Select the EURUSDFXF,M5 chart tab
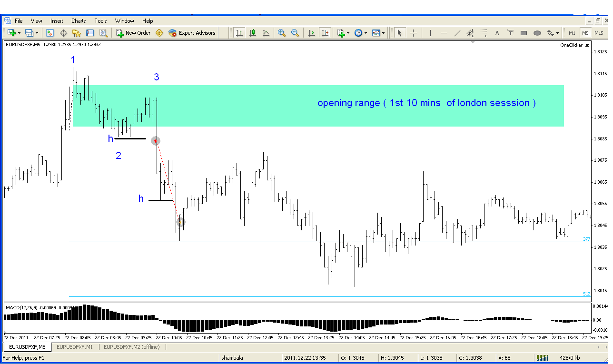613x364 pixels. [27, 347]
